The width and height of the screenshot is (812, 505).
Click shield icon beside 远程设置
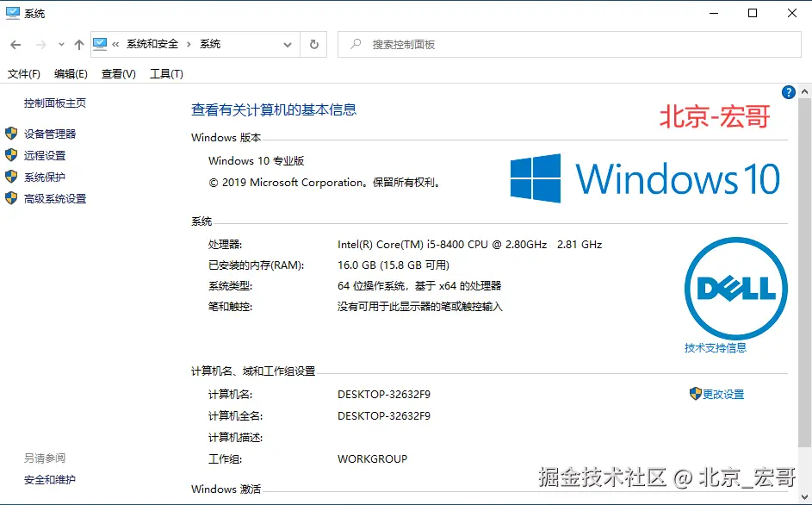tap(11, 155)
